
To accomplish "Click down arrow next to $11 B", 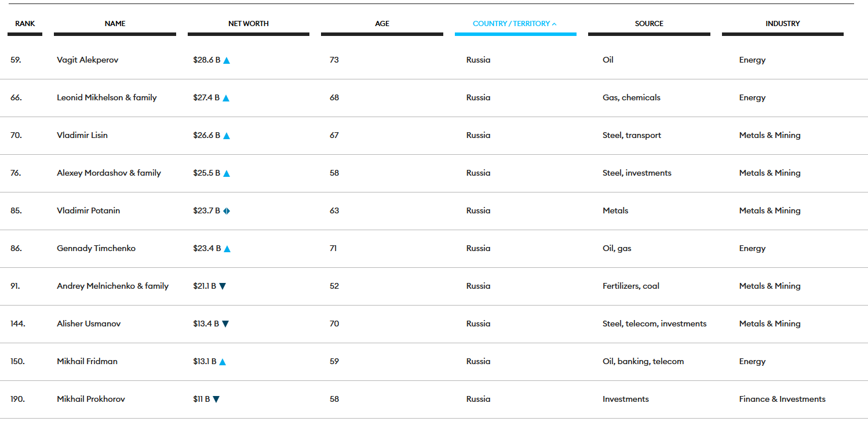I will click(x=216, y=399).
